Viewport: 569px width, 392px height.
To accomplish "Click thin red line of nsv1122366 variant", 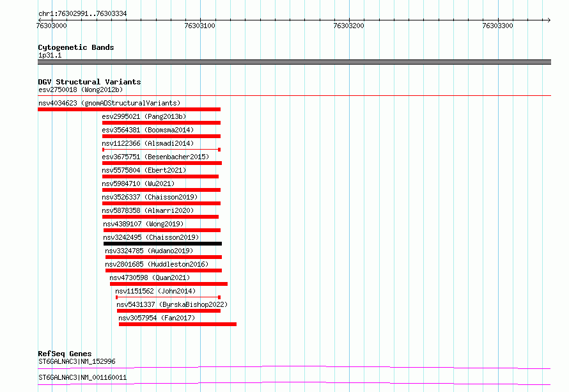I will pos(162,150).
